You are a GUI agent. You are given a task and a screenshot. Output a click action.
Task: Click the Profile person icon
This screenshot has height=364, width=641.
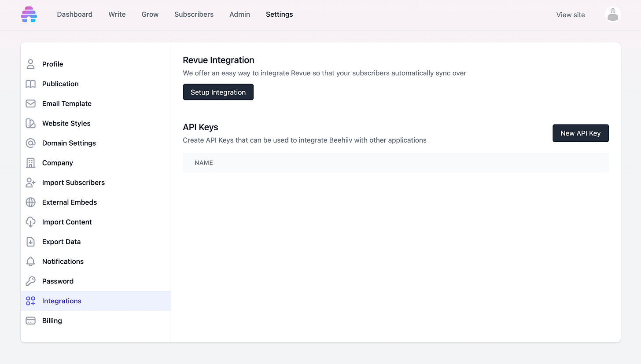(x=30, y=64)
